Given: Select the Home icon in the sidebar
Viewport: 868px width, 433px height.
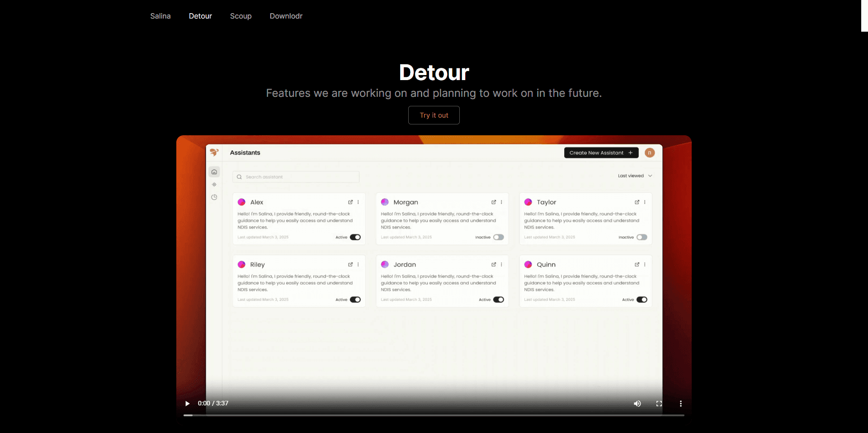Looking at the screenshot, I should (214, 172).
